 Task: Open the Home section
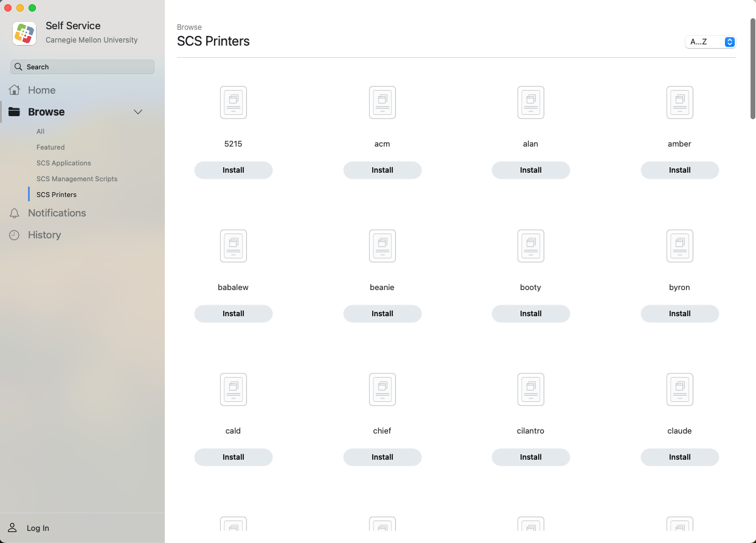(41, 90)
